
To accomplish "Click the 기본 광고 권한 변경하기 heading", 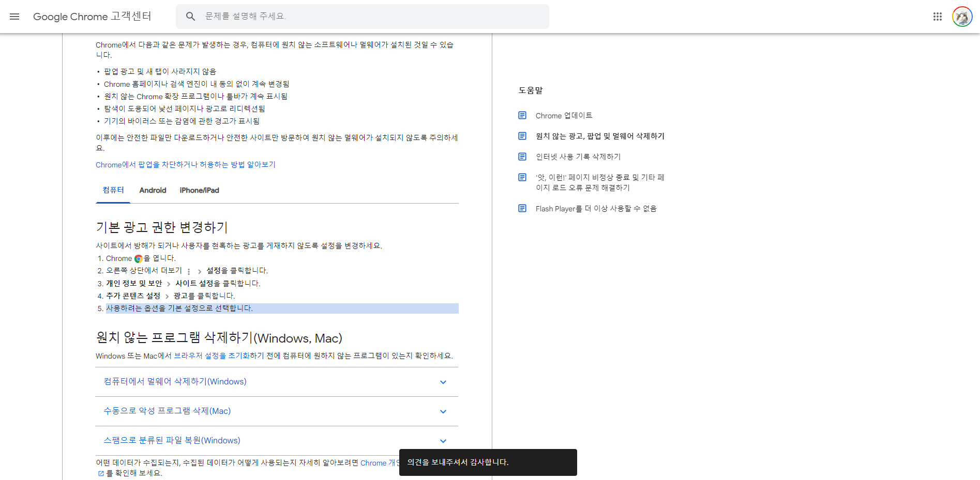I will point(162,227).
